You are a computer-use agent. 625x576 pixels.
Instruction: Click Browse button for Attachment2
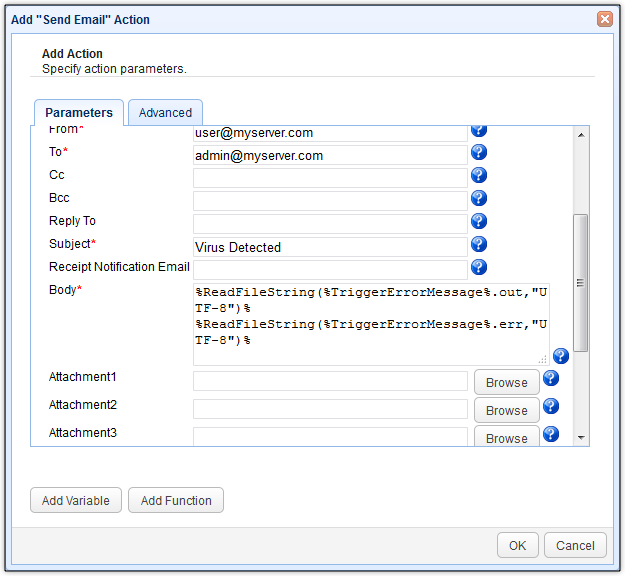point(507,410)
